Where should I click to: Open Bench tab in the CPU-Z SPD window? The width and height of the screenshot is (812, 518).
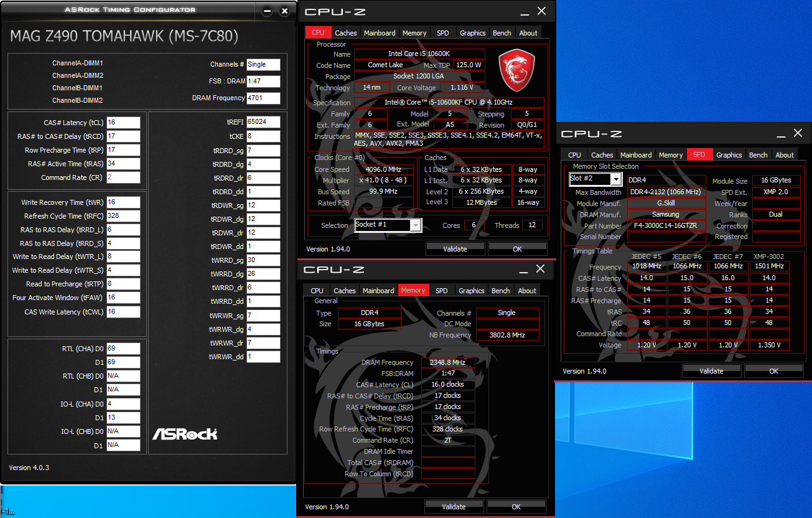(x=758, y=155)
